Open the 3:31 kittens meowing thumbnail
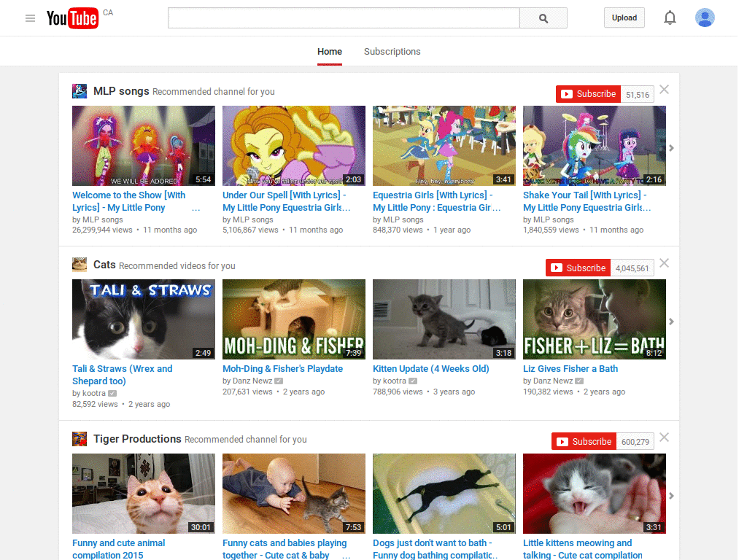This screenshot has height=560, width=747. point(595,494)
